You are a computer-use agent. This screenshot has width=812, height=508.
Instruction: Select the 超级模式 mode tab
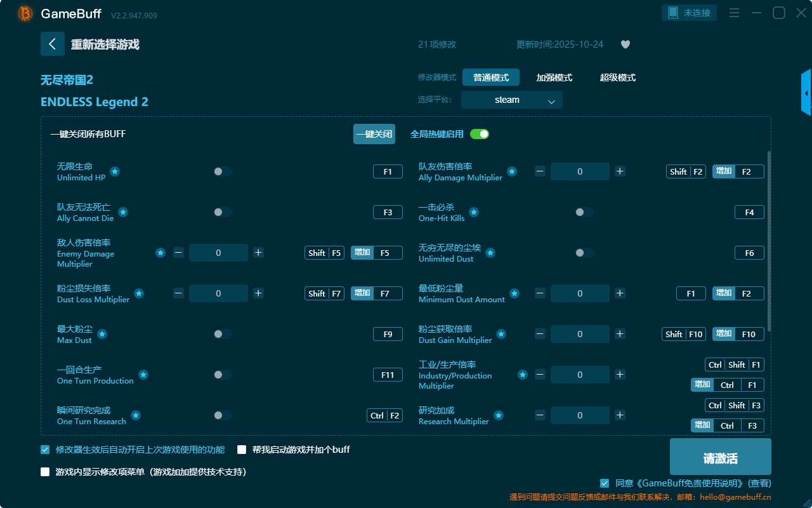point(617,77)
